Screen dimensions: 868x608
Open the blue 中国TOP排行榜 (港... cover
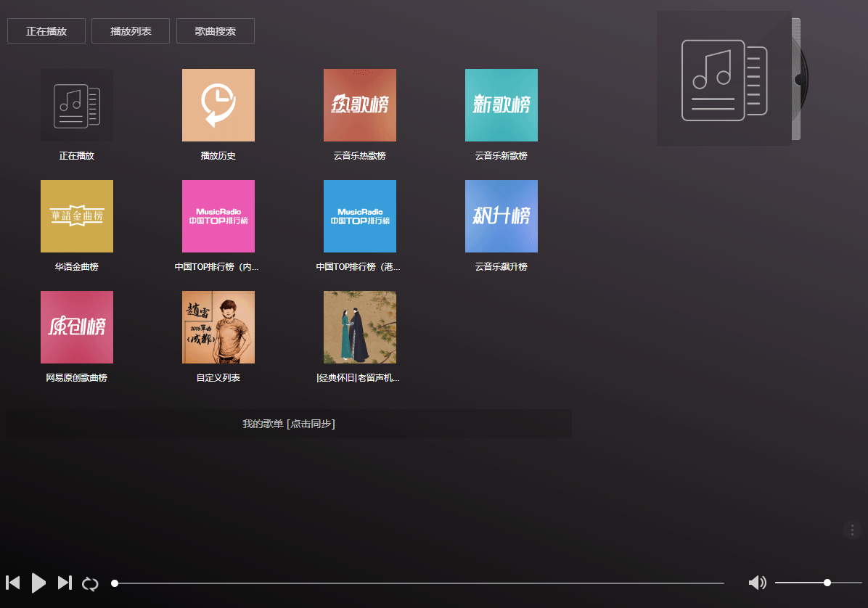[360, 216]
